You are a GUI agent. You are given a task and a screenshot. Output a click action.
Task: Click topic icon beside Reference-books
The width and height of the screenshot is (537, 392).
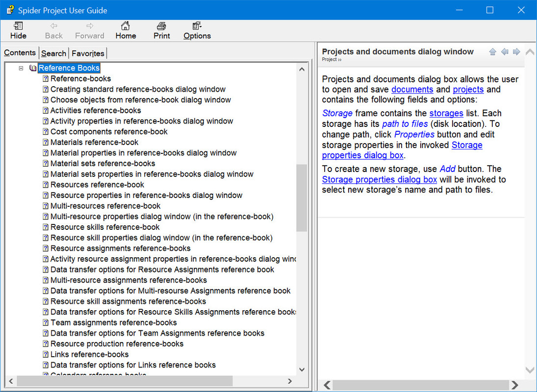[x=46, y=79]
